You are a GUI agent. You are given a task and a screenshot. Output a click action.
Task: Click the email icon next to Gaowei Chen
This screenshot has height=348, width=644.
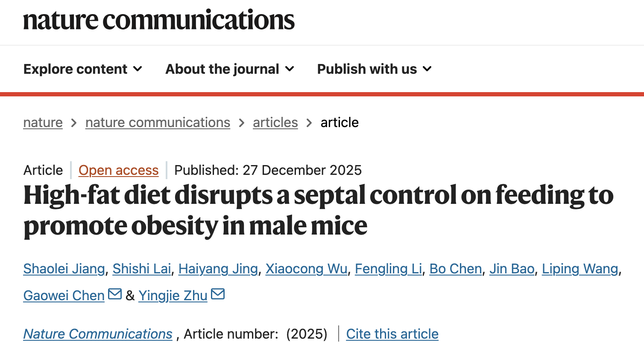pyautogui.click(x=114, y=294)
